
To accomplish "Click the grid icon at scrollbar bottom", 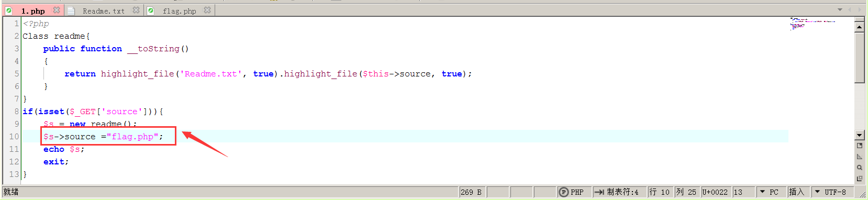I will pyautogui.click(x=859, y=179).
